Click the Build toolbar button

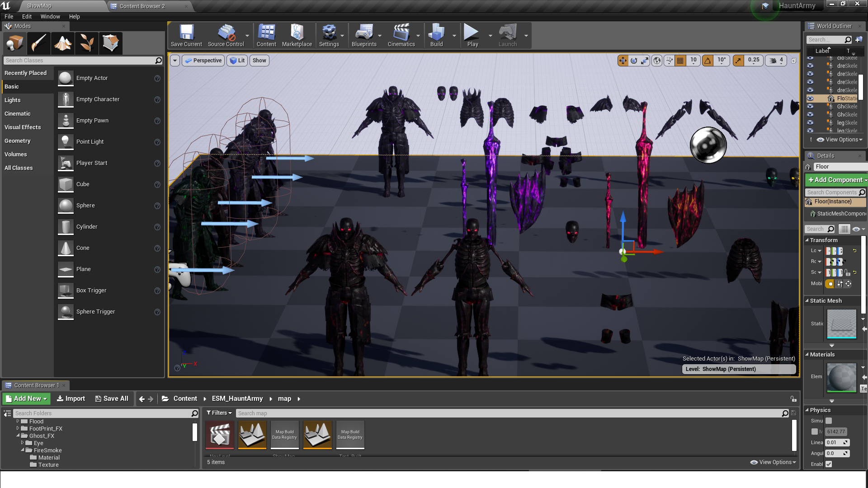point(436,36)
